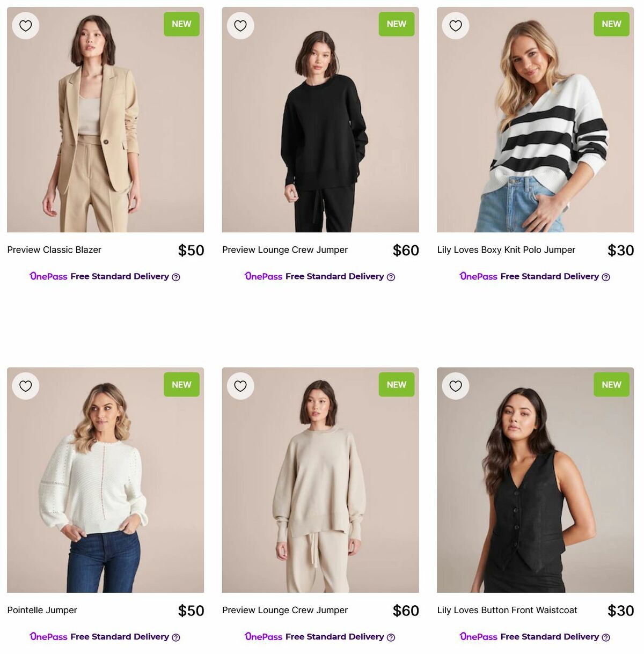Viewport: 644px width, 654px height.
Task: Open delivery info via question mark under Classic Blazer
Action: tap(175, 277)
